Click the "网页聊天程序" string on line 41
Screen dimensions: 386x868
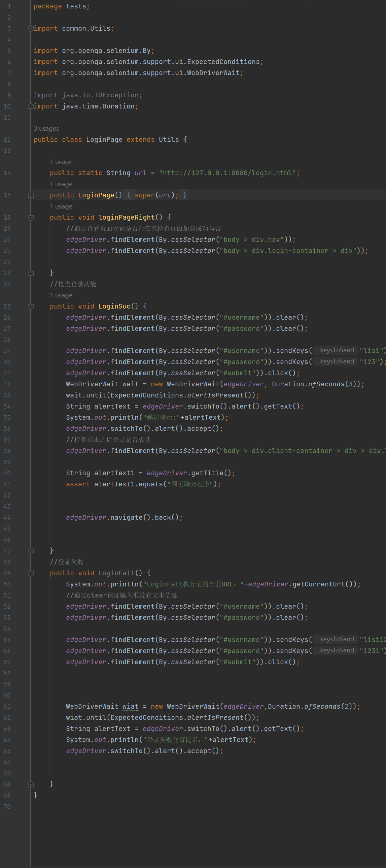click(x=190, y=484)
